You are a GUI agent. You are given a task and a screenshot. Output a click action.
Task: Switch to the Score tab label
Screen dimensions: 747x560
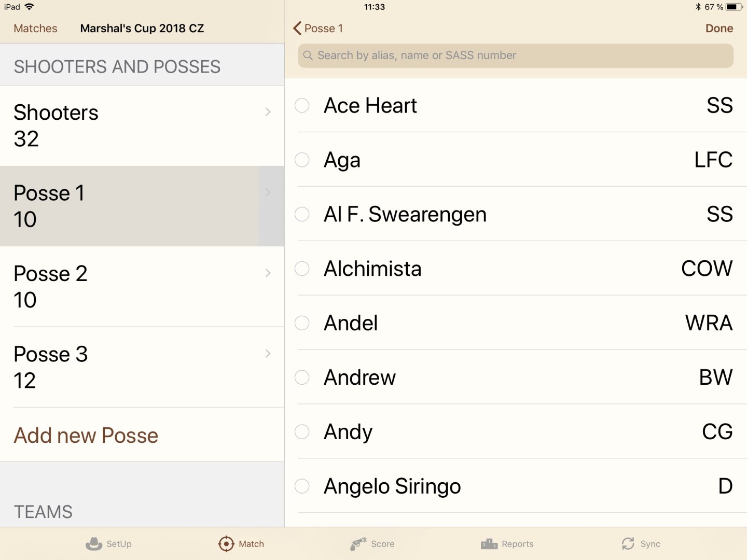coord(383,544)
